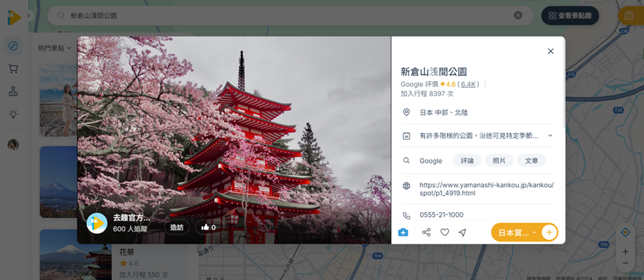Click the app logo in the sidebar

[13, 18]
